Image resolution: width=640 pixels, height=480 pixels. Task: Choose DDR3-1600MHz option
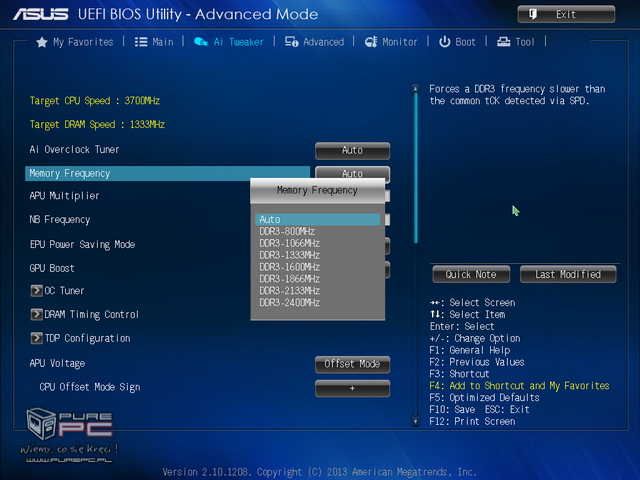tap(289, 267)
